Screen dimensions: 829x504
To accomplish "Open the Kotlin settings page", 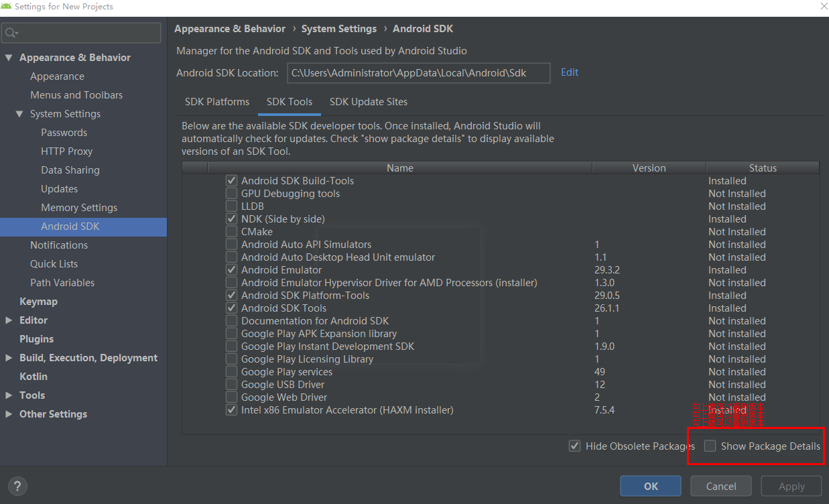I will point(34,377).
